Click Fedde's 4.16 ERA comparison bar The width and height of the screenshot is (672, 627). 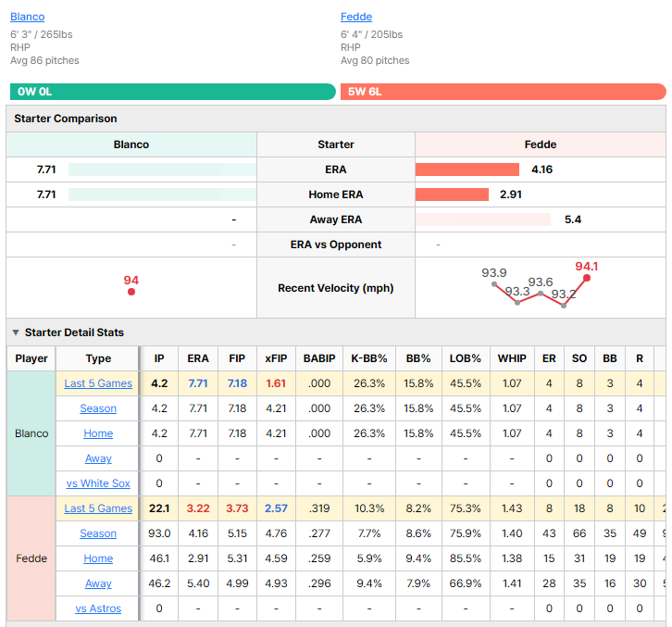(467, 169)
